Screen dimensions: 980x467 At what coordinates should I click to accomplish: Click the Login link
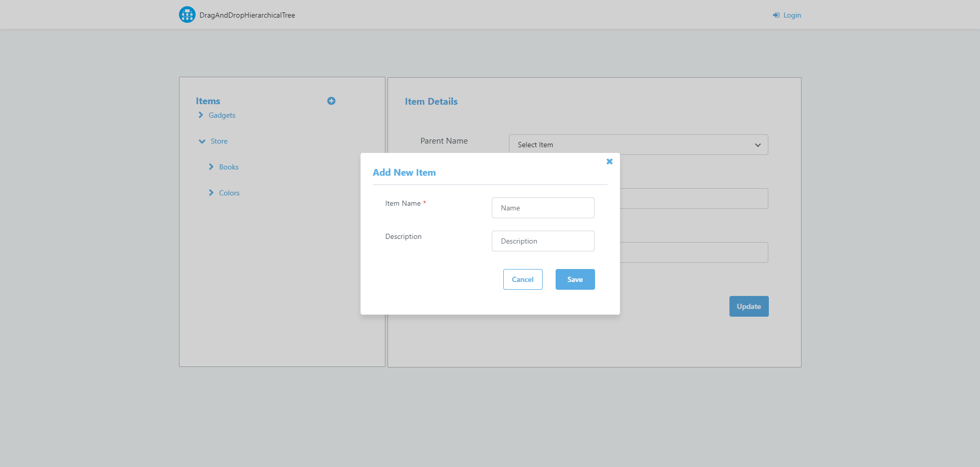(x=791, y=15)
